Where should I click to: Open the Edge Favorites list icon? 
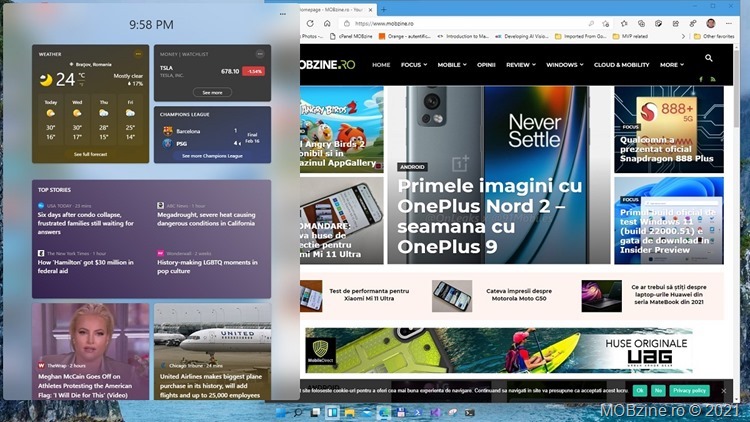[x=624, y=23]
